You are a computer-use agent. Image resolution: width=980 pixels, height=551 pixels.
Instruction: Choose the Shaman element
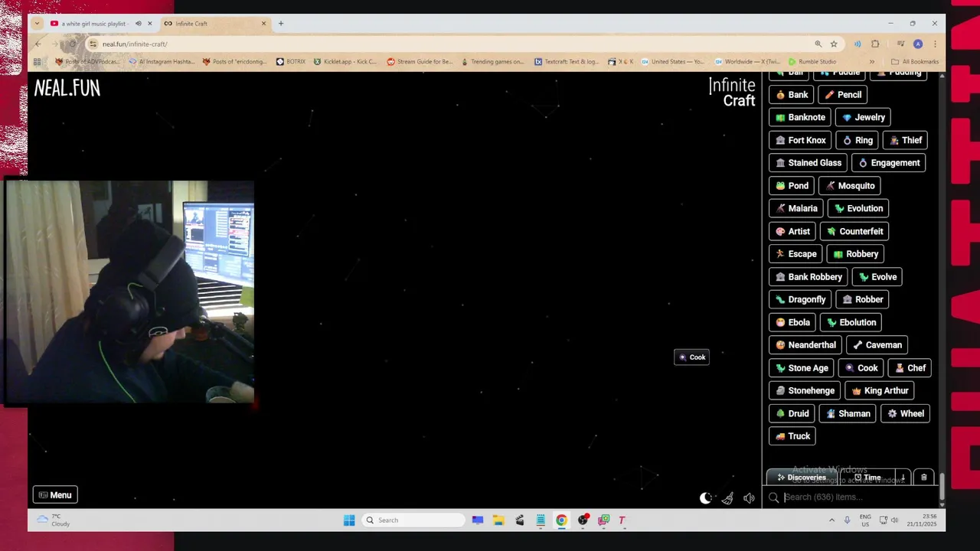click(848, 413)
